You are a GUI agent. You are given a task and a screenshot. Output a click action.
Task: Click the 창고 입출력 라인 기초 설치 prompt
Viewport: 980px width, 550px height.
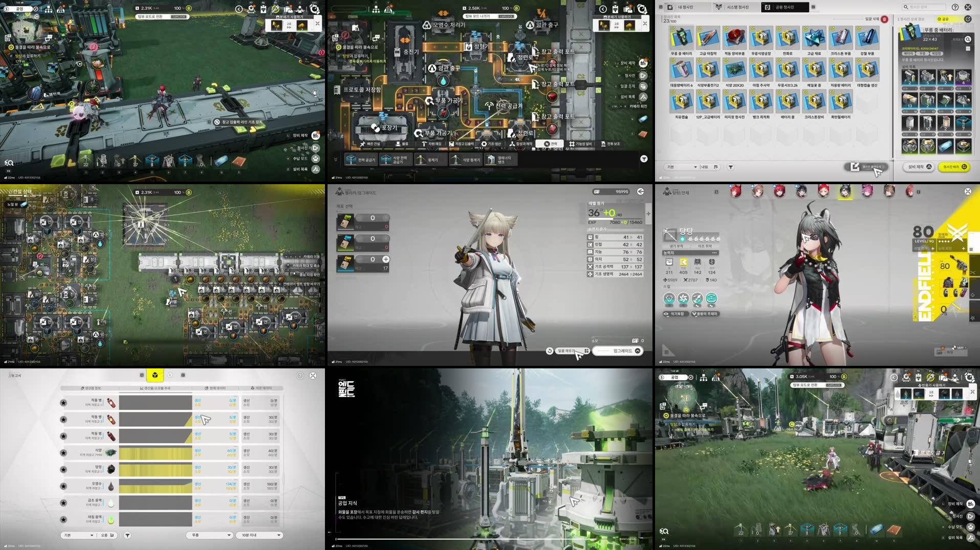238,122
